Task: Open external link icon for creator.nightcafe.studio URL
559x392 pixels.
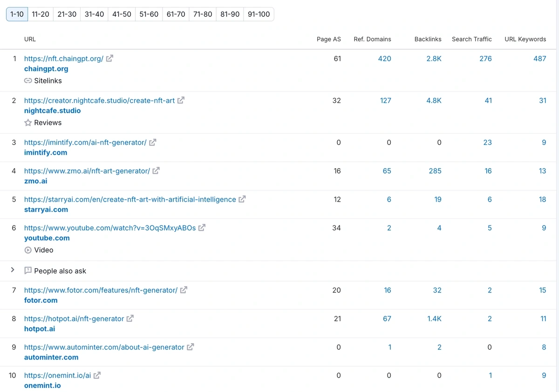Action: pos(181,101)
